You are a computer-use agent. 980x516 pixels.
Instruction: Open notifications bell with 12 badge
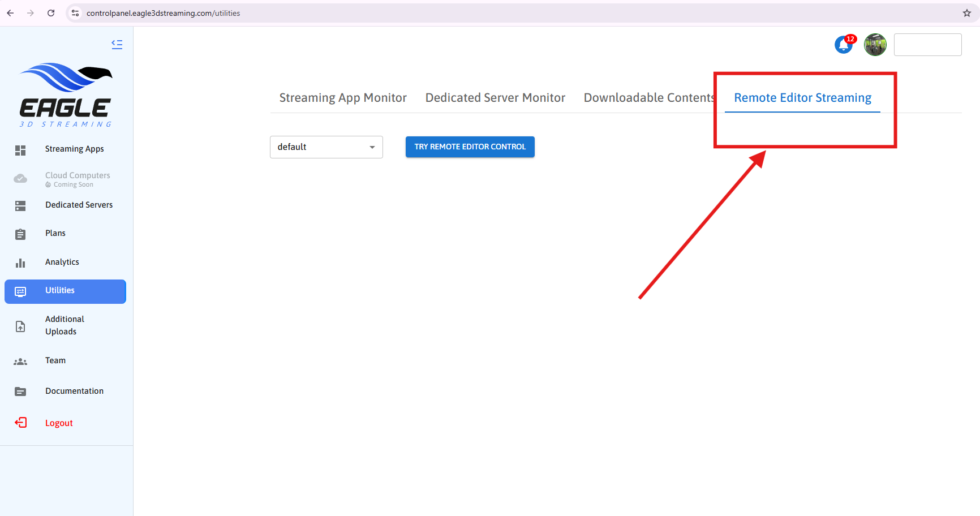tap(844, 45)
